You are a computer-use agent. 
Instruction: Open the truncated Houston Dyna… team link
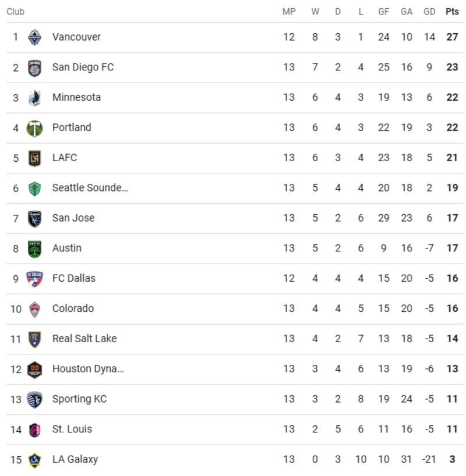(x=88, y=369)
